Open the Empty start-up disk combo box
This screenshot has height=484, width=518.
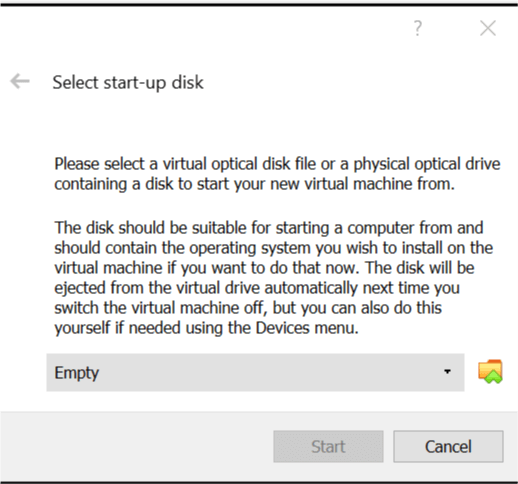[255, 372]
